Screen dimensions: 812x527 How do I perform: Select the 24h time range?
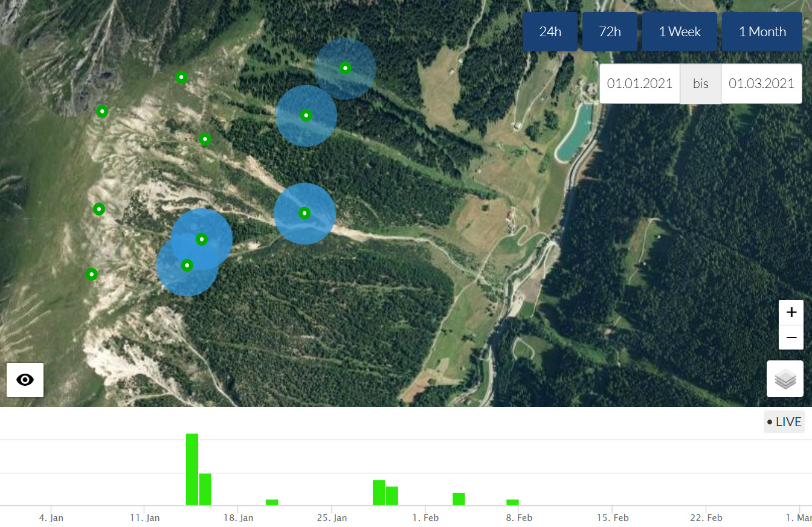(550, 31)
